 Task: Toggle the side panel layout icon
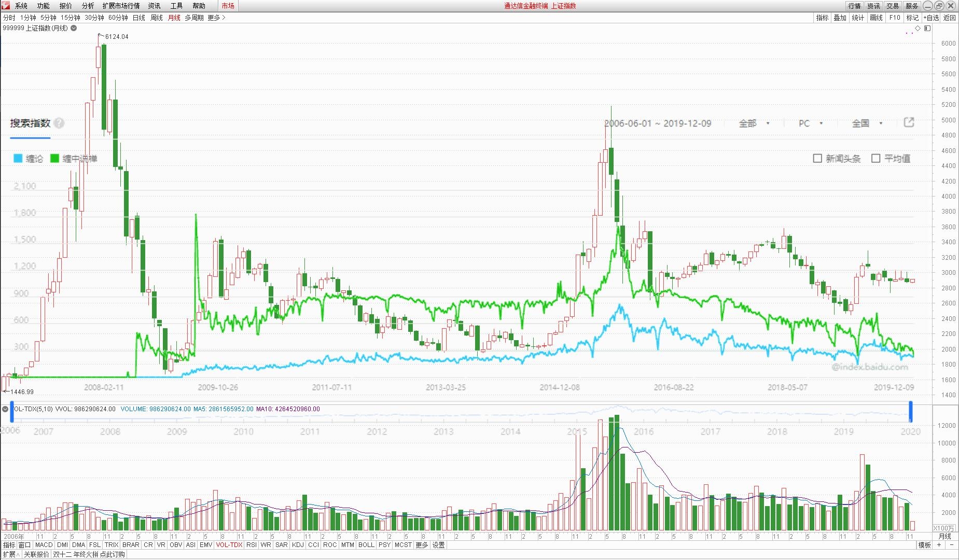click(x=927, y=29)
